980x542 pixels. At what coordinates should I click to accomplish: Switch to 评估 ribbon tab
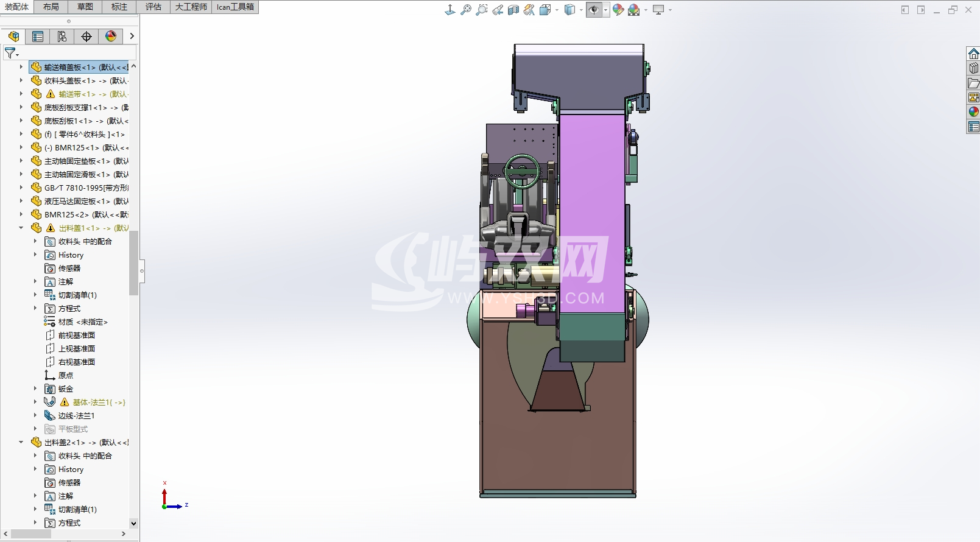(153, 7)
